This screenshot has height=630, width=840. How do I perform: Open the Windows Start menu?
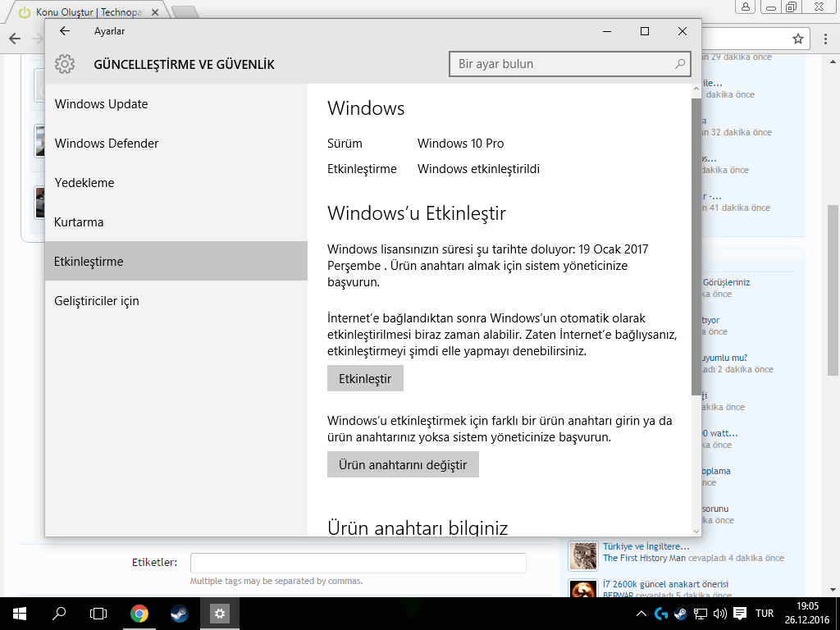point(20,614)
